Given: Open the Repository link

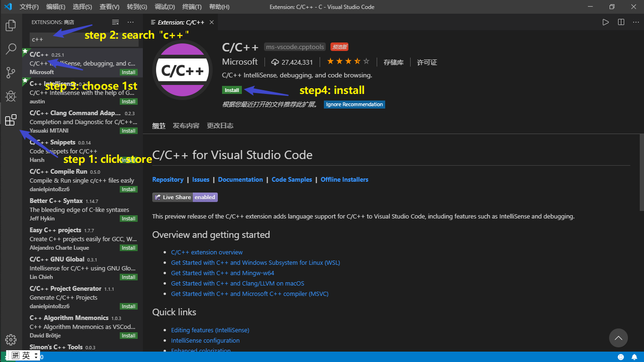Looking at the screenshot, I should [x=168, y=179].
